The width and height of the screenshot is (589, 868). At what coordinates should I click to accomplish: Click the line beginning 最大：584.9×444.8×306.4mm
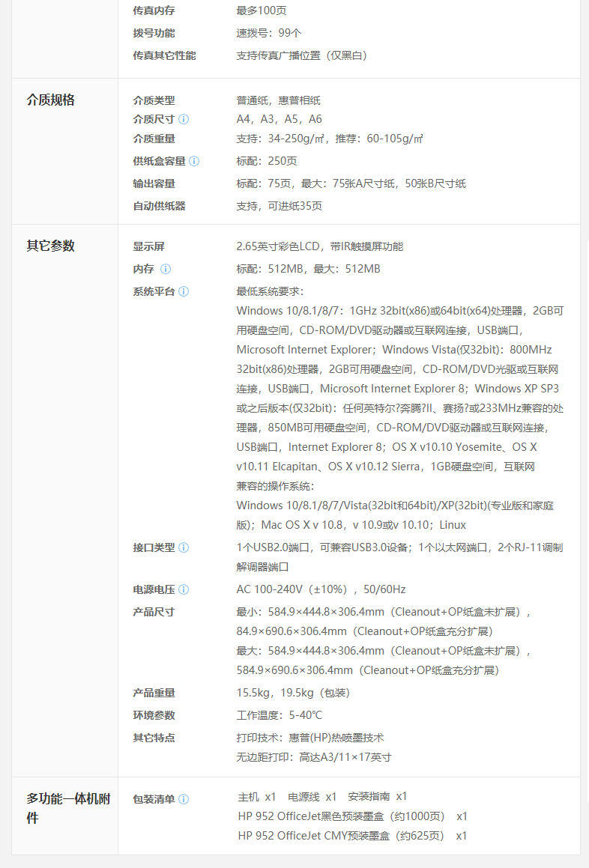pos(384,651)
